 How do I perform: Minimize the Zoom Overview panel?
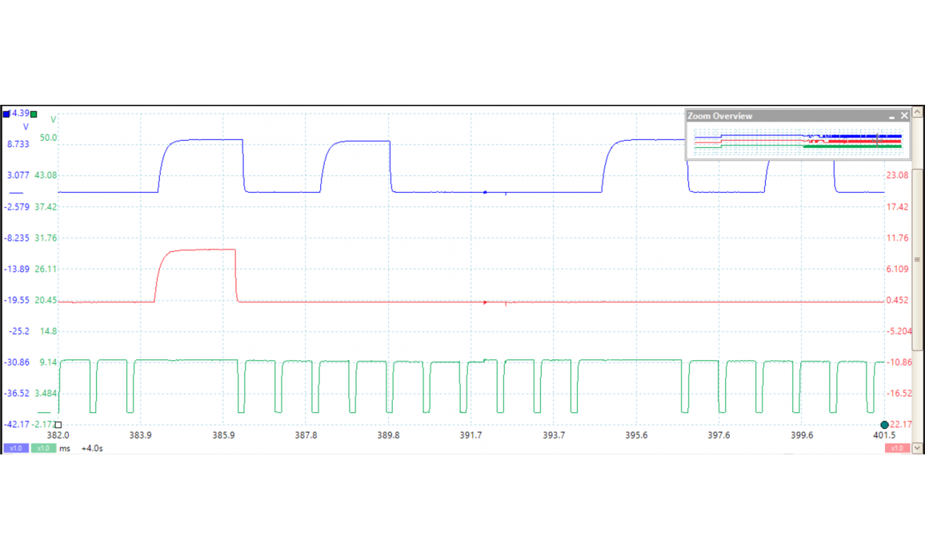(893, 116)
